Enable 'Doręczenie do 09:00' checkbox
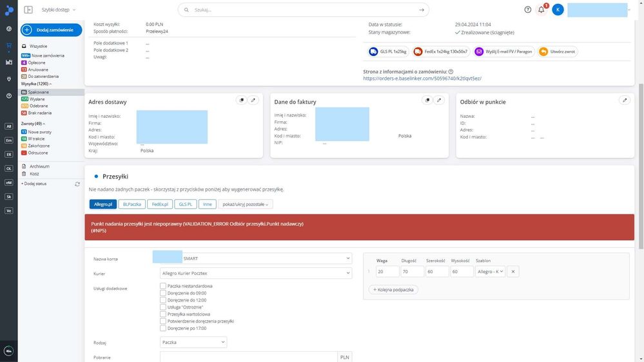Viewport: 644px width, 362px height. click(x=163, y=293)
